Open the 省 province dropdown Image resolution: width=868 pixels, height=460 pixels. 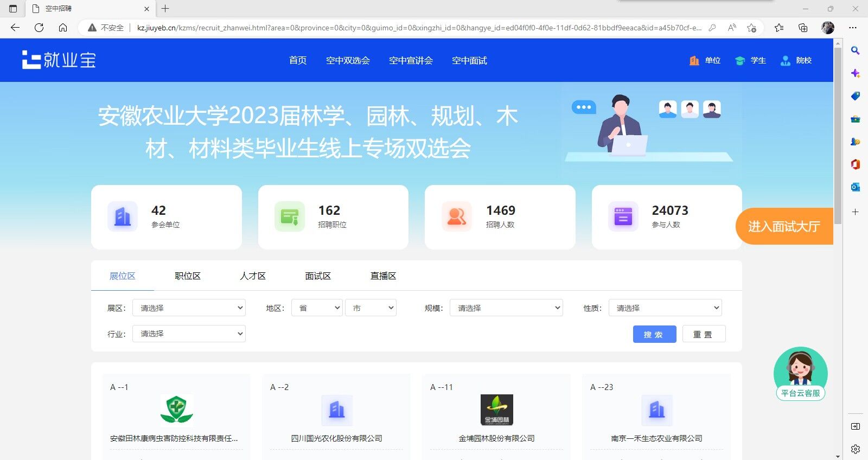click(x=317, y=308)
